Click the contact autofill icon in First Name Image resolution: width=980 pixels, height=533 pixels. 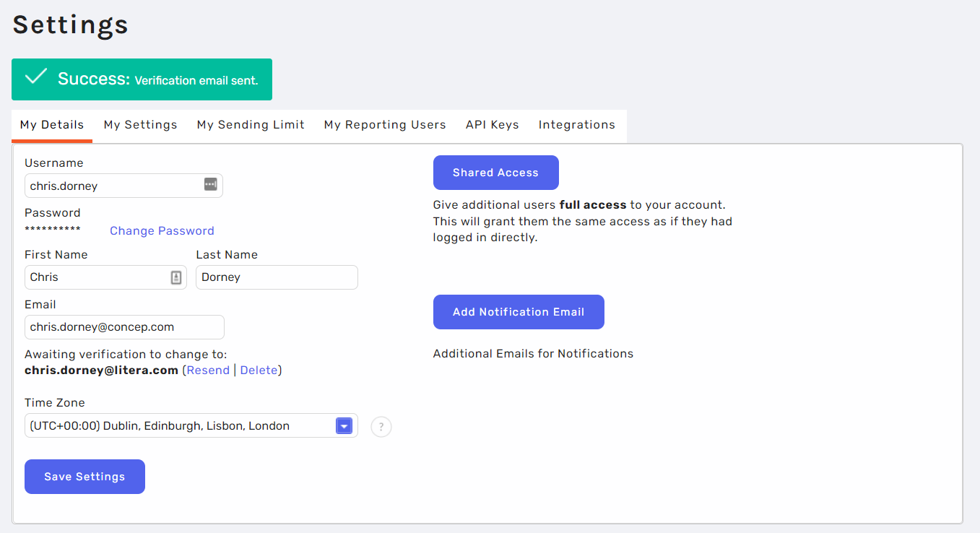pyautogui.click(x=175, y=277)
